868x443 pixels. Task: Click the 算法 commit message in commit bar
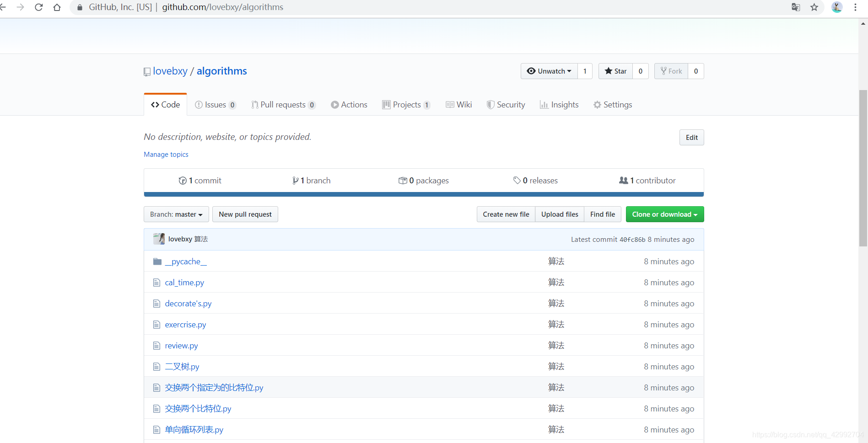coord(201,239)
